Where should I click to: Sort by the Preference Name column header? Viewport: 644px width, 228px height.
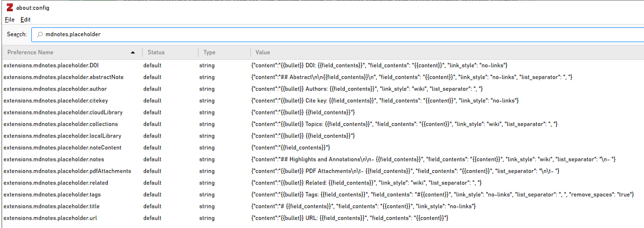(72, 52)
